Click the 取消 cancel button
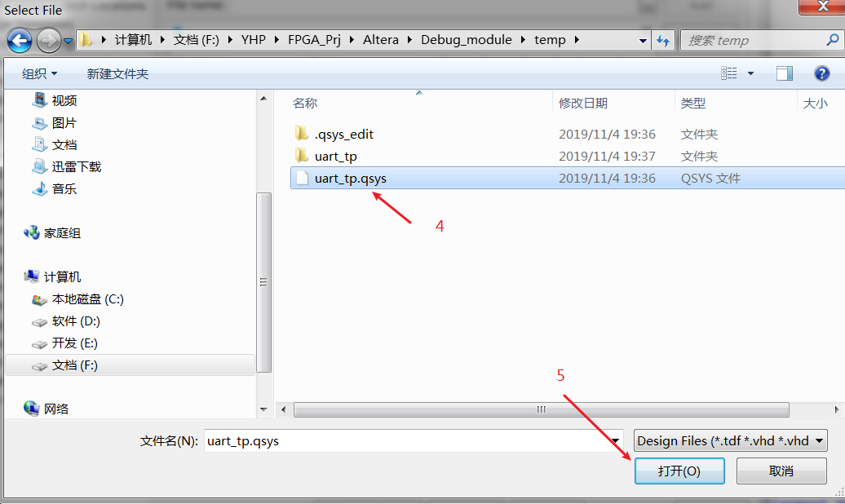The height and width of the screenshot is (504, 845). [781, 471]
